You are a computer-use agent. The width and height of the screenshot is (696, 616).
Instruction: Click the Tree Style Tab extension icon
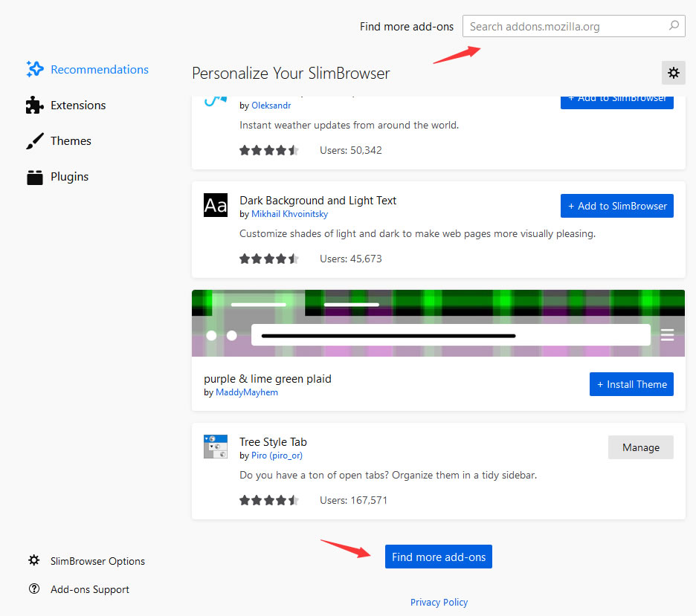coord(216,447)
